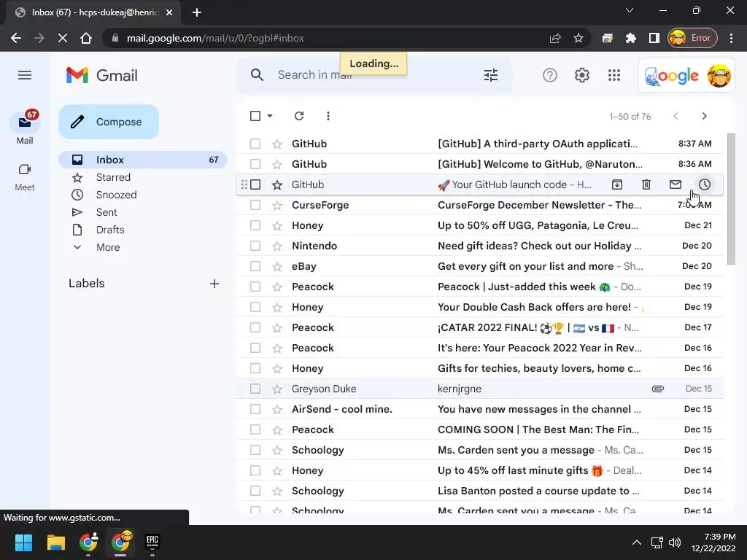Image resolution: width=747 pixels, height=560 pixels.
Task: Open the Google account avatar
Action: pyautogui.click(x=719, y=76)
